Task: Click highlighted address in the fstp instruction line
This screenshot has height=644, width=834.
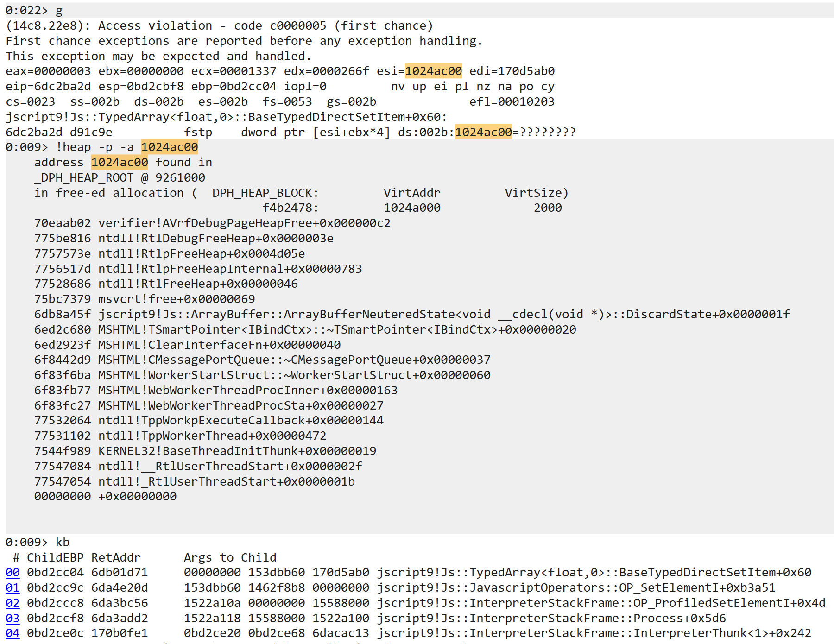Action: tap(483, 133)
